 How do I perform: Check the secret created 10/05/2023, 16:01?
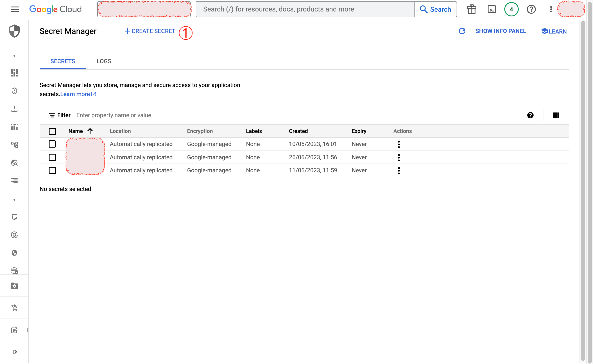[x=52, y=144]
